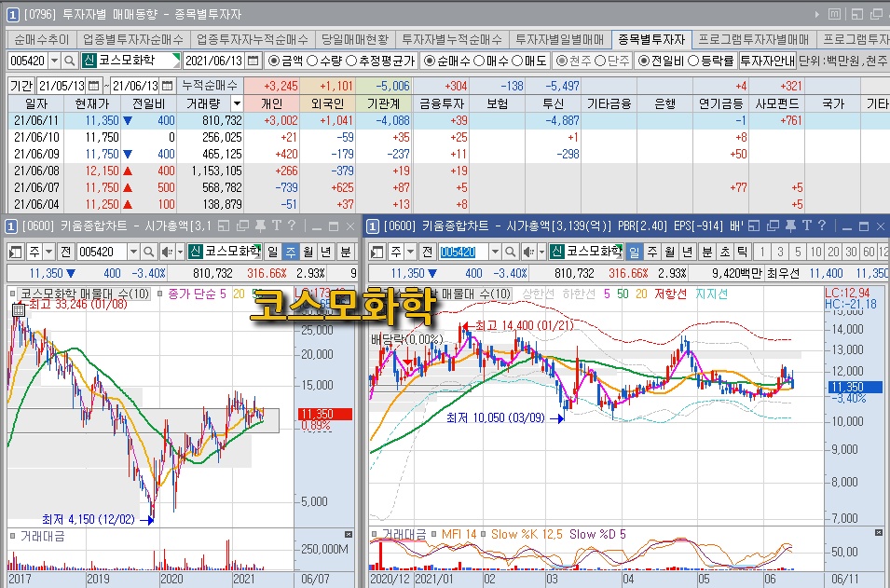Click the 지지선 legend label in the right chart
890x588 pixels.
coord(711,294)
